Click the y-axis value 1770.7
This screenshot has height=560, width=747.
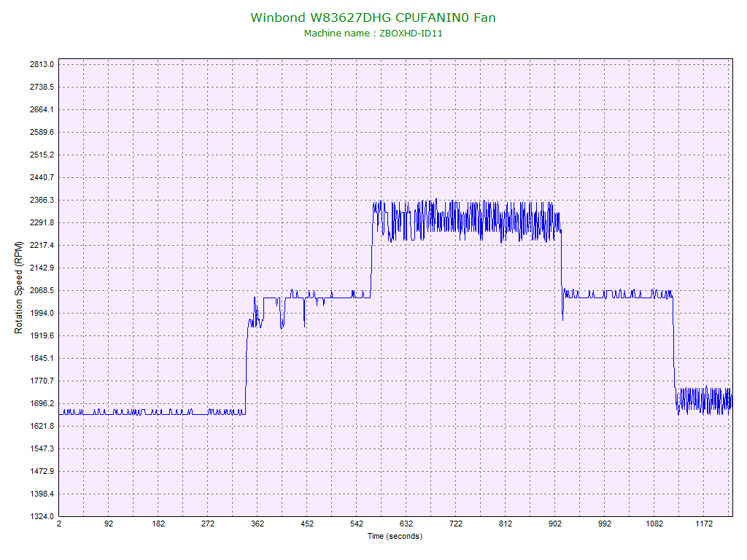42,381
